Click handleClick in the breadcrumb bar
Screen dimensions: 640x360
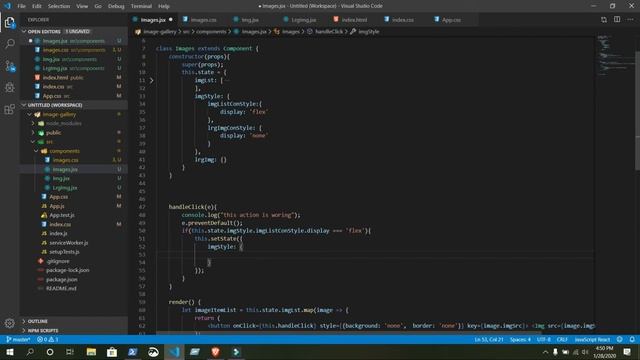pos(329,31)
